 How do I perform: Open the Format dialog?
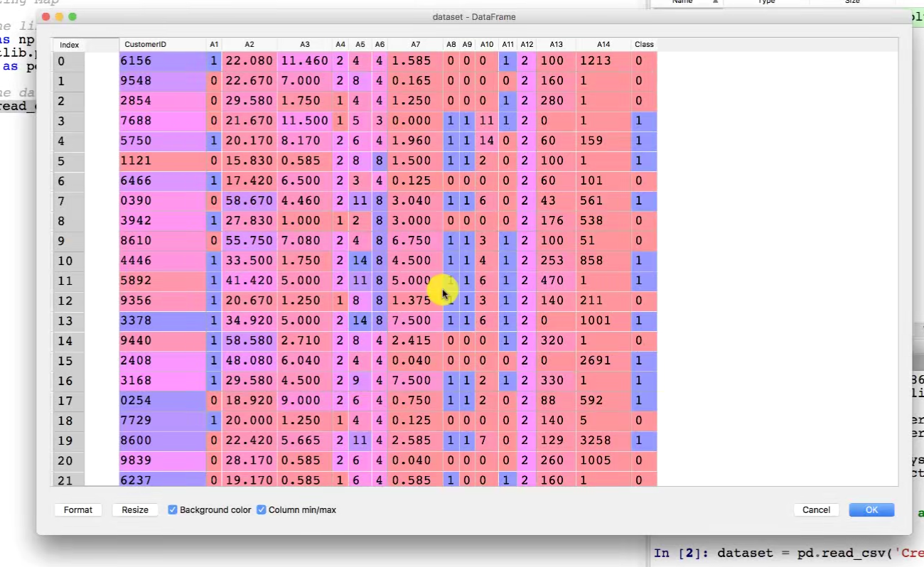click(x=78, y=509)
